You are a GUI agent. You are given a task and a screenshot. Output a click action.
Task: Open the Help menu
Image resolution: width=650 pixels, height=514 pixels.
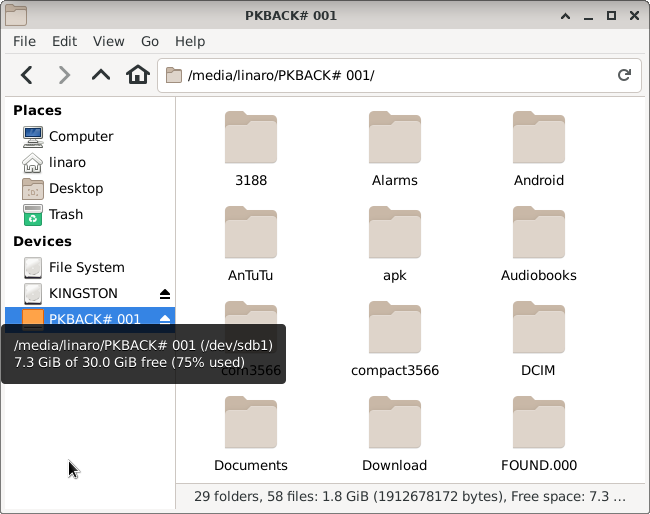[190, 41]
